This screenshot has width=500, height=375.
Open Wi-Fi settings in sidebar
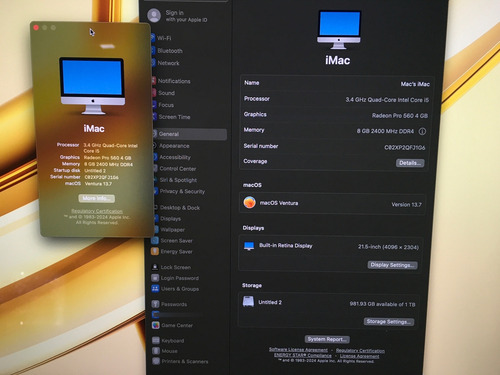(164, 38)
